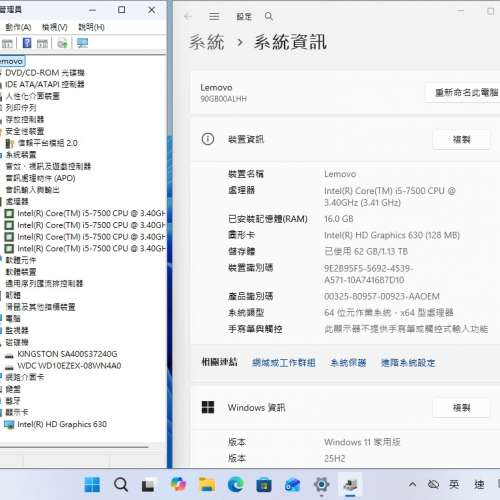The image size is (500, 500).
Task: Show hidden tray icons chevron
Action: [412, 484]
